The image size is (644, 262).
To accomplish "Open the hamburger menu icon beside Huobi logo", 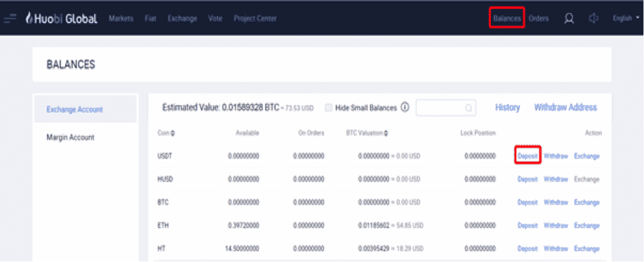I will click(x=10, y=18).
